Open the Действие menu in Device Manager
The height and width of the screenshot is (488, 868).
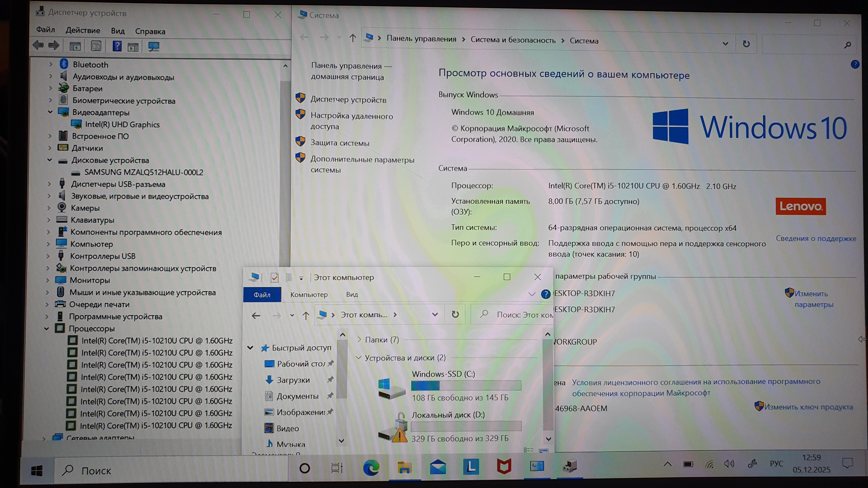click(82, 30)
